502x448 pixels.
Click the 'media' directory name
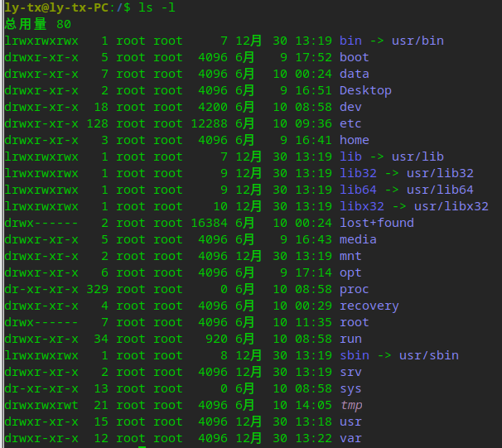358,239
